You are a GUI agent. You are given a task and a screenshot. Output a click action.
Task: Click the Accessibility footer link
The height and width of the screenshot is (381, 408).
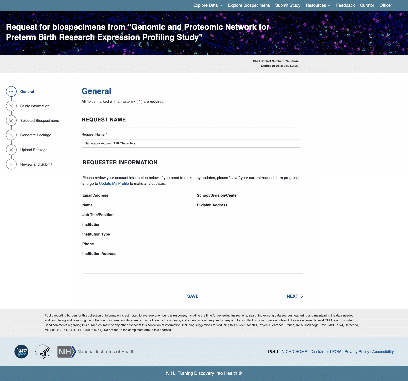(x=383, y=351)
